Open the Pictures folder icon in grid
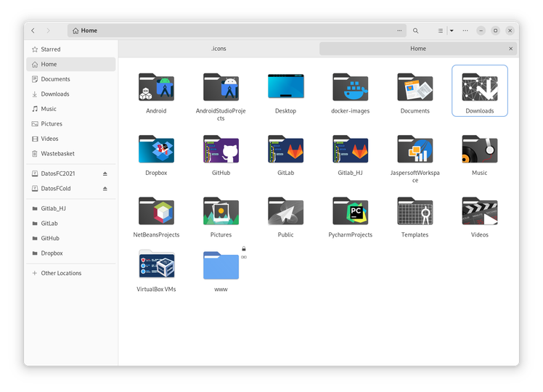Screen dimensions: 543x392 (x=221, y=211)
